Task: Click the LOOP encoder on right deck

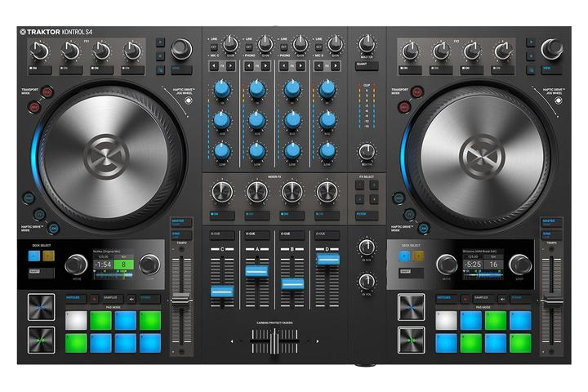Action: 519,265
